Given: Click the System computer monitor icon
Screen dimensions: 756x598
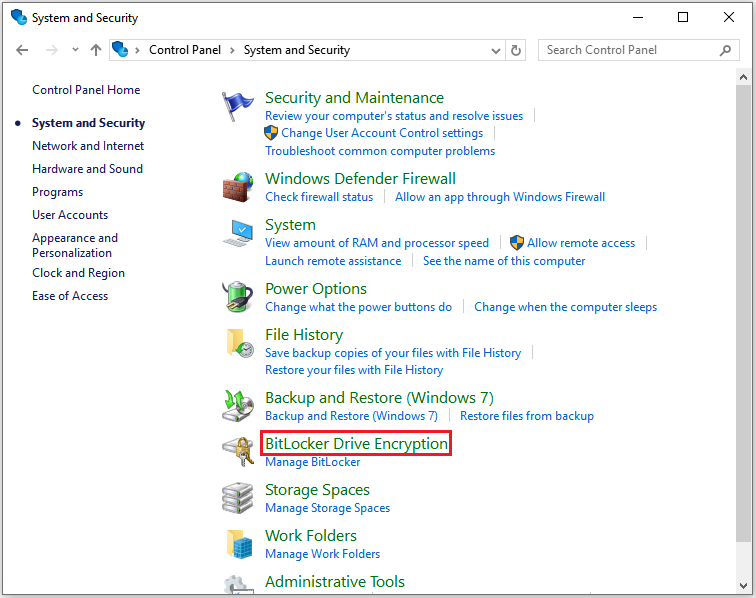Looking at the screenshot, I should click(x=238, y=233).
